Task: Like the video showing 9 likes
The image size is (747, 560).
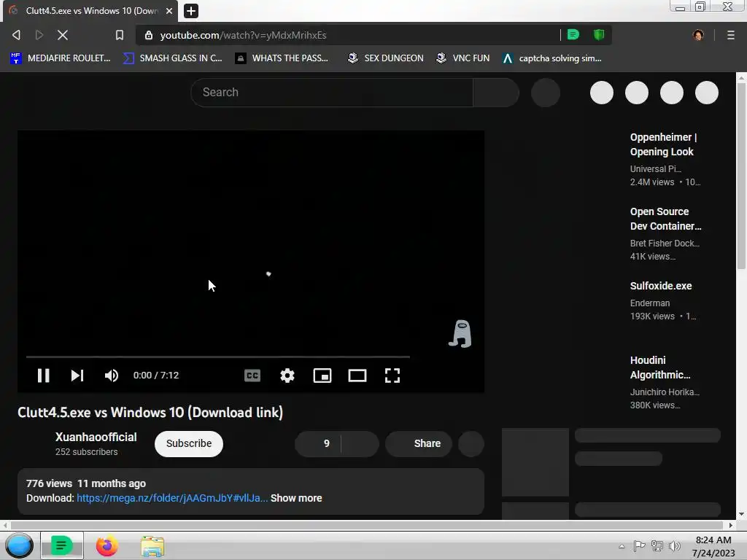Action: tap(318, 444)
